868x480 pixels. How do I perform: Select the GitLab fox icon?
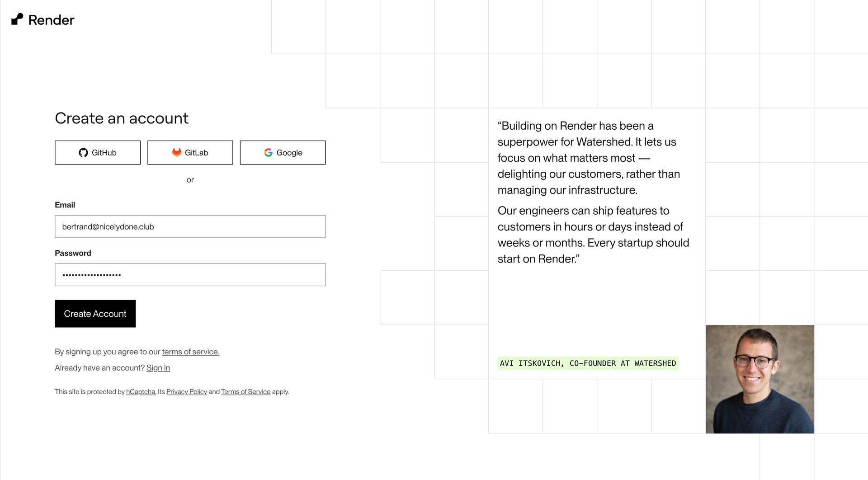point(177,152)
